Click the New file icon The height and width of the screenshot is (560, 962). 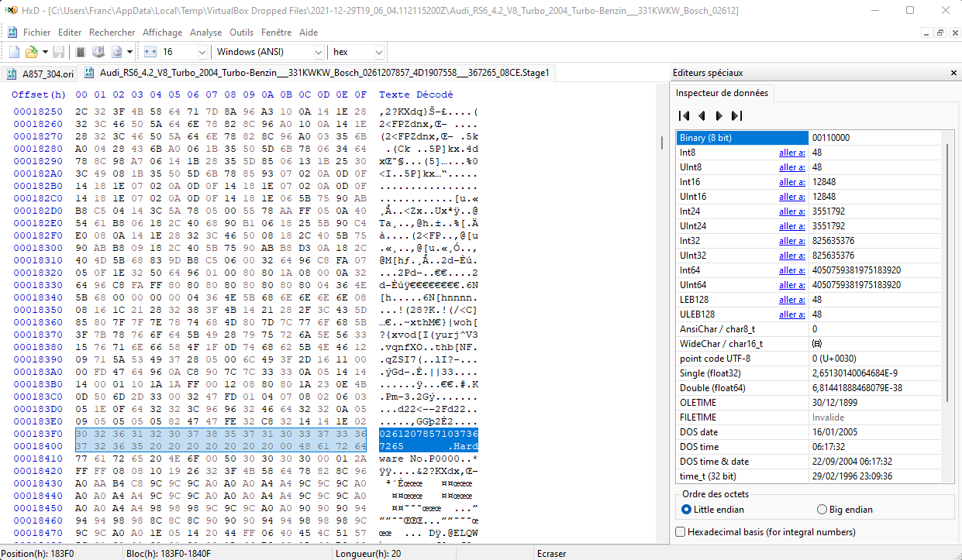[14, 52]
